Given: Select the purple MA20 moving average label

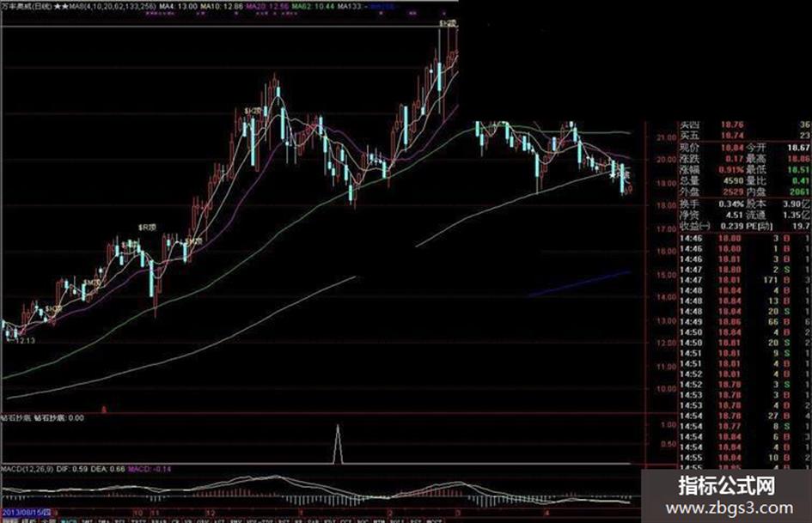Looking at the screenshot, I should pyautogui.click(x=267, y=7).
